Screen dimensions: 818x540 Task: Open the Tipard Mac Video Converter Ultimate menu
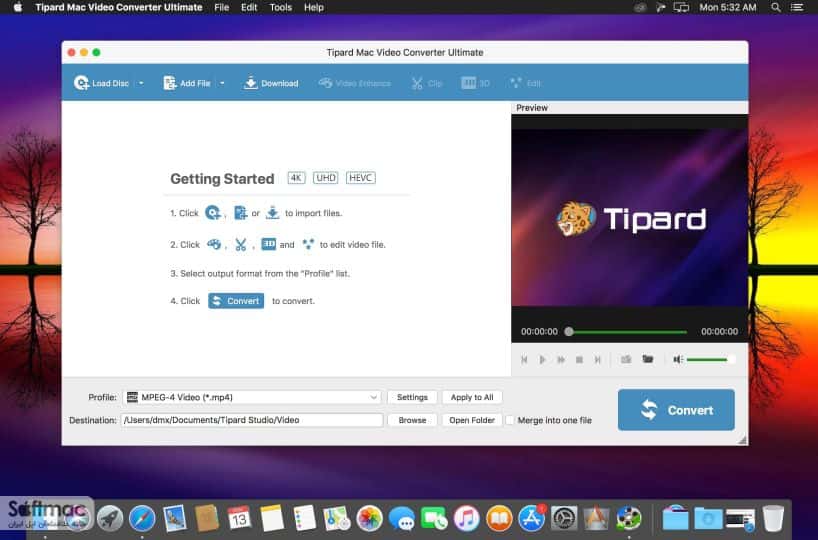[119, 7]
